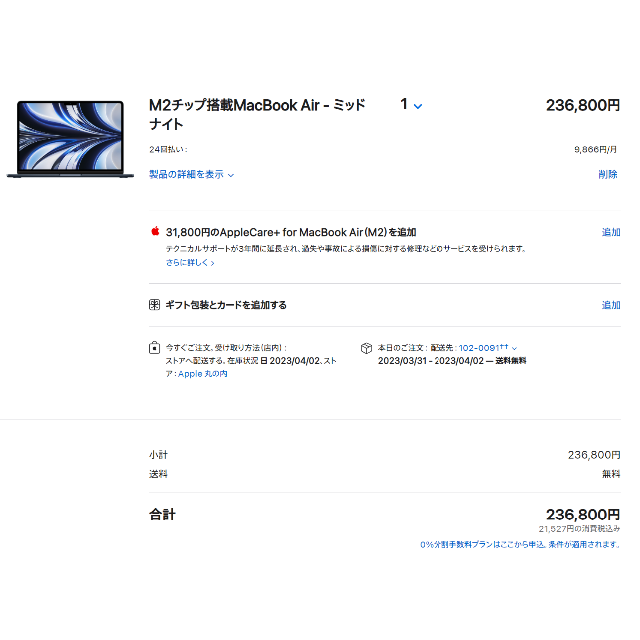Open 0%分割手数料プラン financing link
The height and width of the screenshot is (640, 640).
(520, 544)
